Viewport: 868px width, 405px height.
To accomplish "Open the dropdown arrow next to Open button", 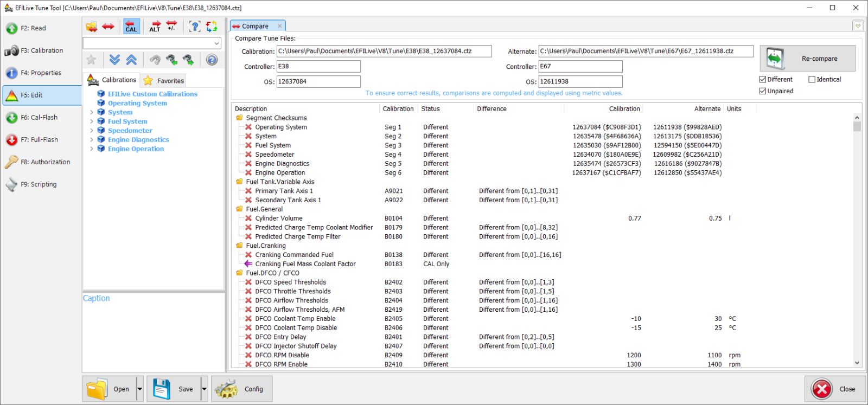I will [139, 389].
